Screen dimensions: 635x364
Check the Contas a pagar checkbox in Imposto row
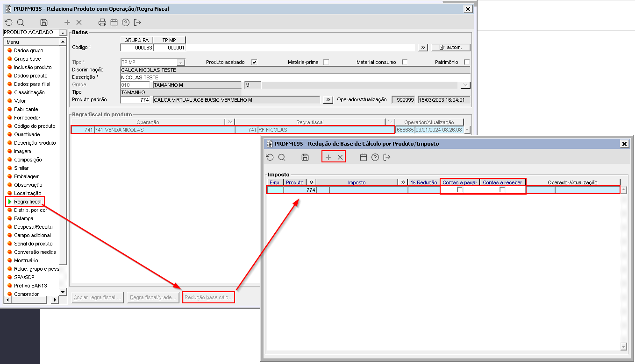coord(460,190)
